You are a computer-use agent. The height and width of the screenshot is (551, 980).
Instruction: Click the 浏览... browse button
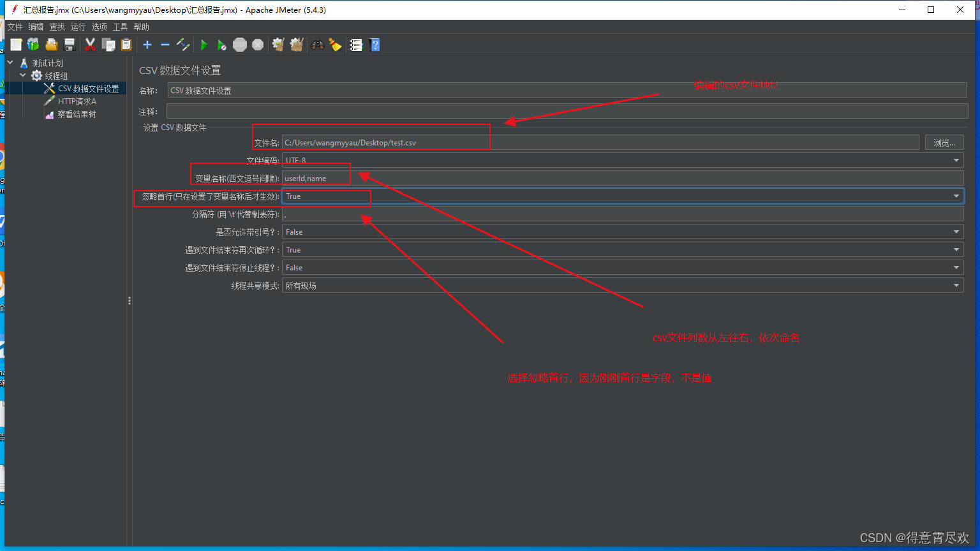944,143
